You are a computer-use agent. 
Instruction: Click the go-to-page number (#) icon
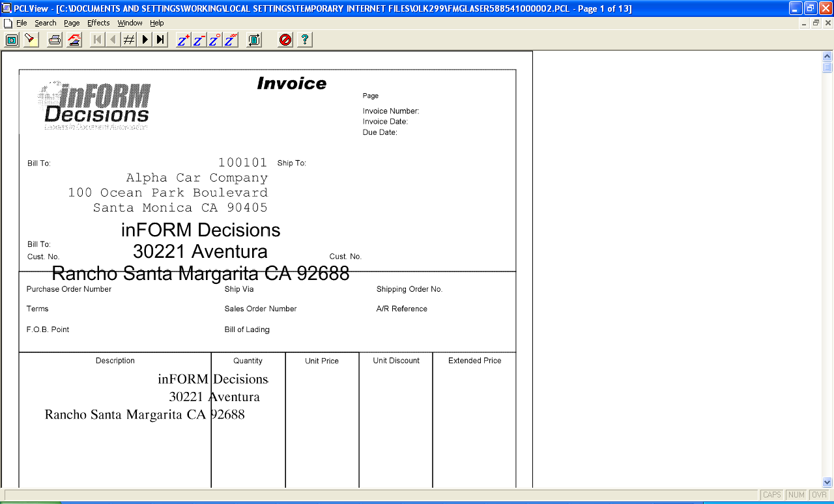[129, 40]
